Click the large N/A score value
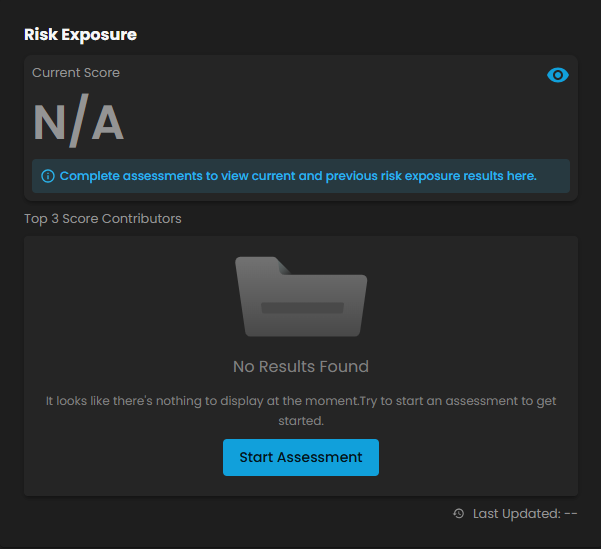This screenshot has width=601, height=549. (79, 121)
